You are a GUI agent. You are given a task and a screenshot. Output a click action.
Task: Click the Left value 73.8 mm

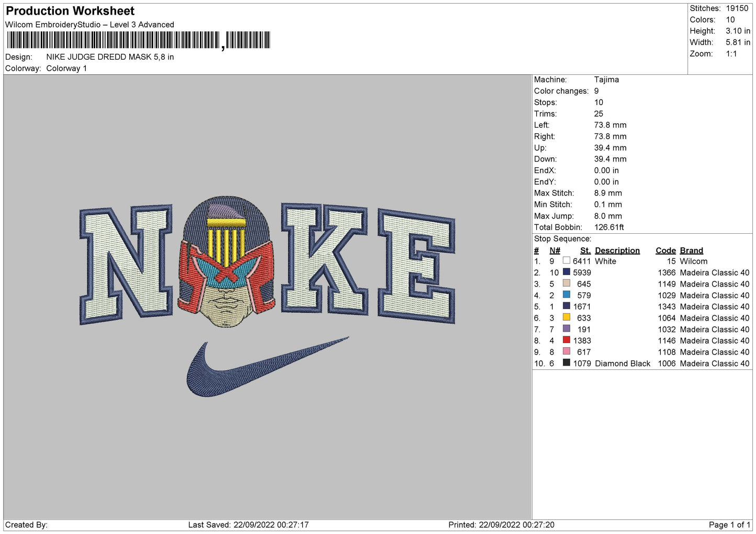[x=610, y=125]
